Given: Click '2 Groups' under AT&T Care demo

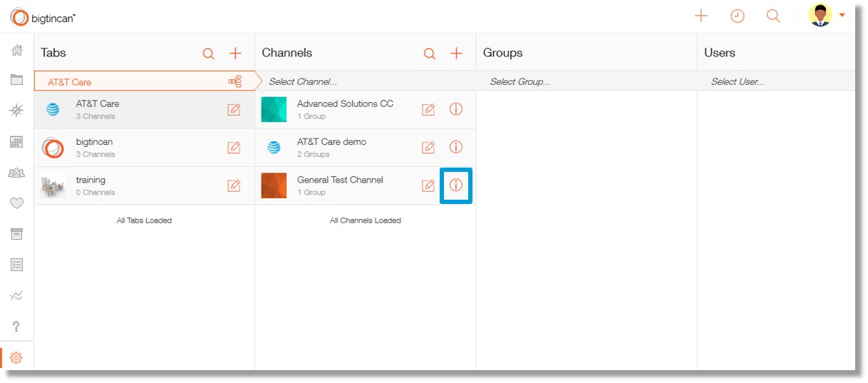Looking at the screenshot, I should 314,154.
